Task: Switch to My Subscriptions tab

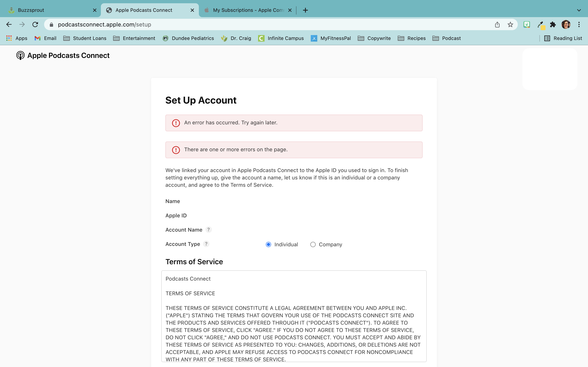Action: 248,10
